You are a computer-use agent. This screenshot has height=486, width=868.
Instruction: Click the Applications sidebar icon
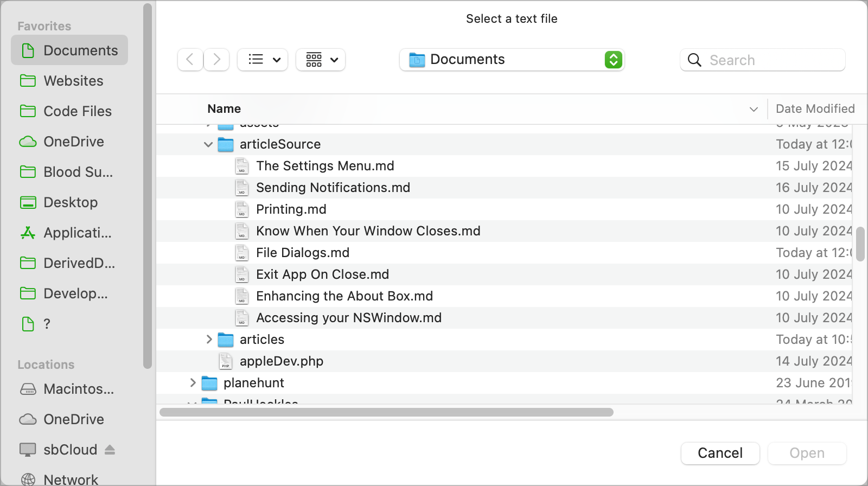coord(28,233)
